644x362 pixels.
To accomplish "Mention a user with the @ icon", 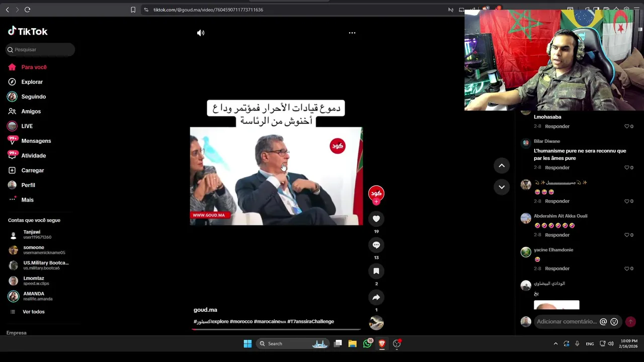I will coord(603,322).
